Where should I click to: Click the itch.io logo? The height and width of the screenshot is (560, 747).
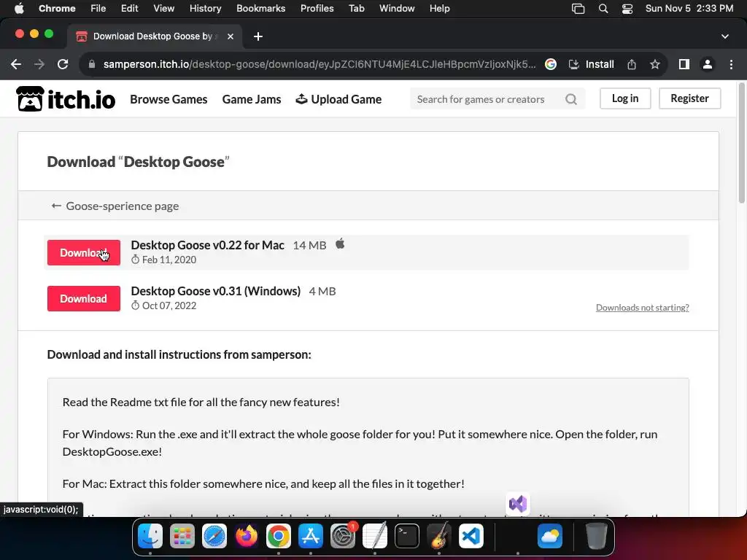coord(66,98)
